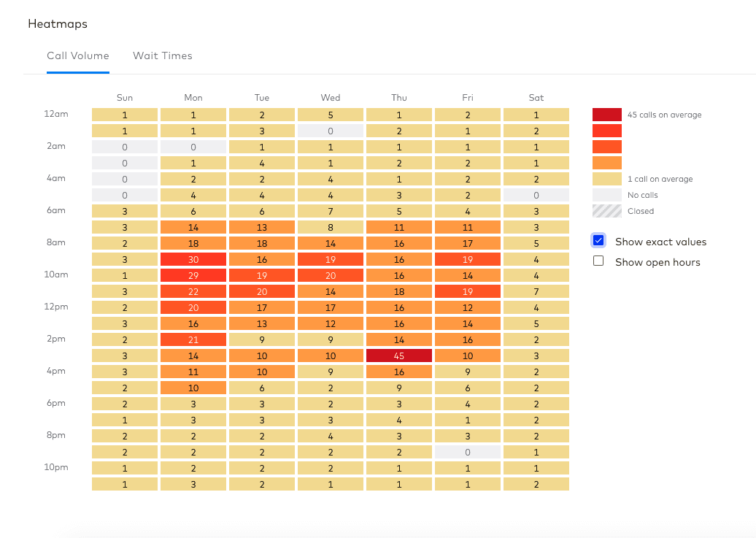The width and height of the screenshot is (756, 538).
Task: Click the Wednesday 10am cell showing 20
Action: tap(331, 275)
